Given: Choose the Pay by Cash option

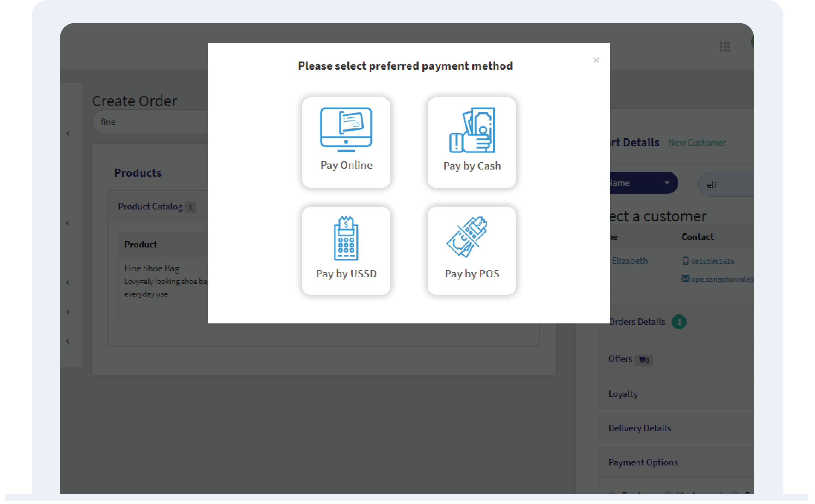Looking at the screenshot, I should coord(472,143).
